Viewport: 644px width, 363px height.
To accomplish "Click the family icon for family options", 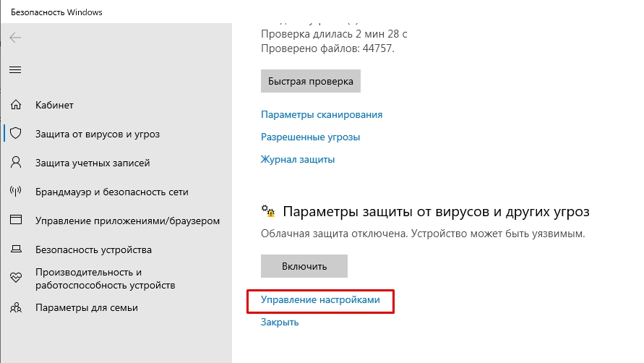I will coord(16,307).
